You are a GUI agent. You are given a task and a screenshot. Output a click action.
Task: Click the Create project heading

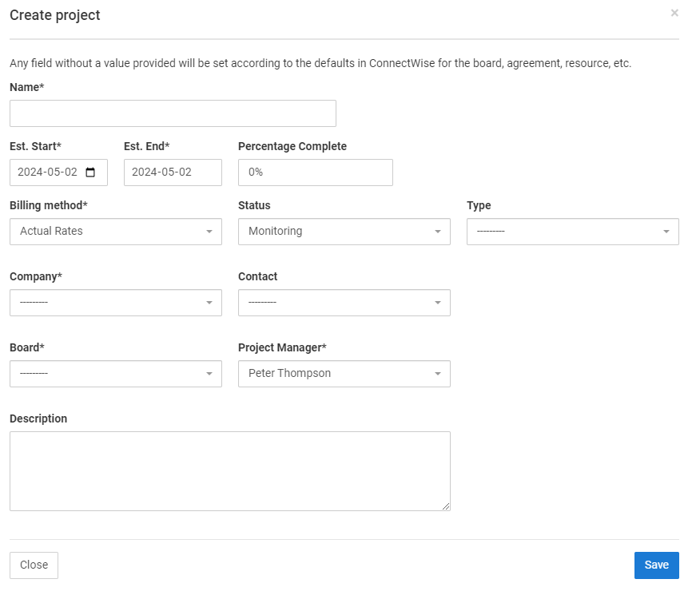pos(55,15)
